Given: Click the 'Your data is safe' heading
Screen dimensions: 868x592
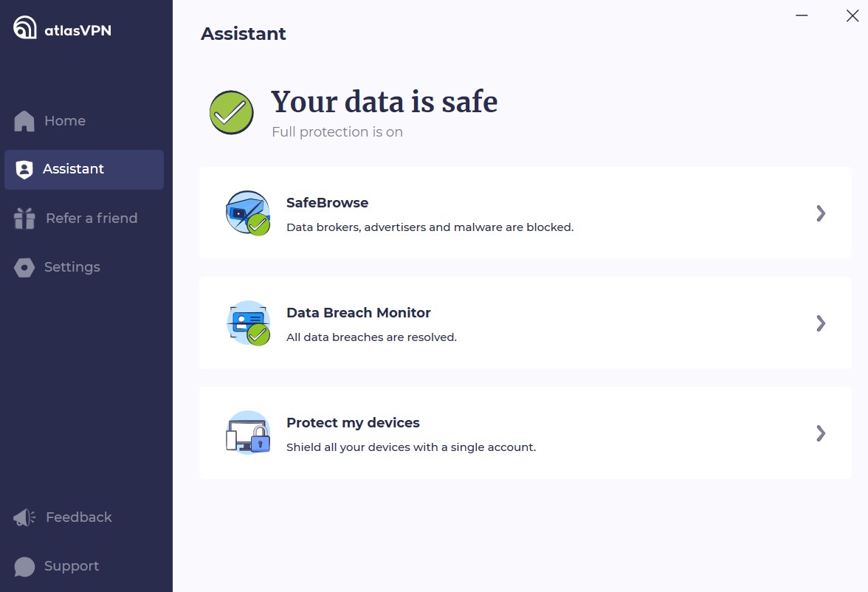Looking at the screenshot, I should (x=384, y=102).
